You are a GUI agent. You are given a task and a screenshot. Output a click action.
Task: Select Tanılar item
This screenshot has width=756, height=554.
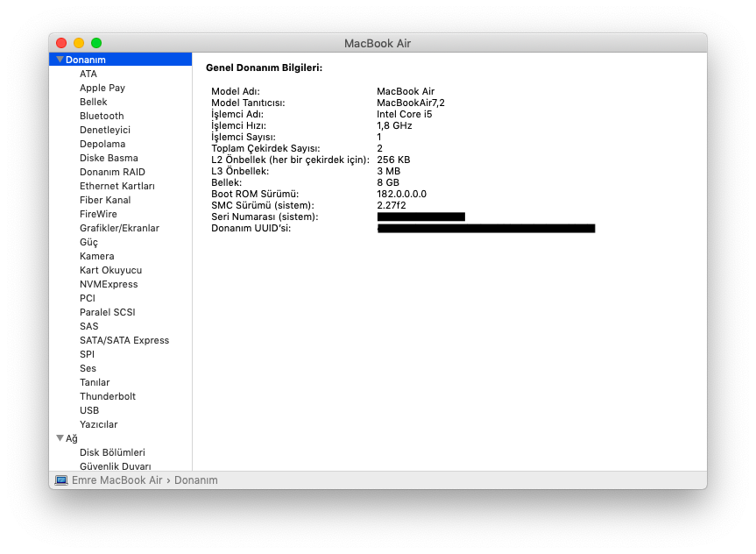95,382
